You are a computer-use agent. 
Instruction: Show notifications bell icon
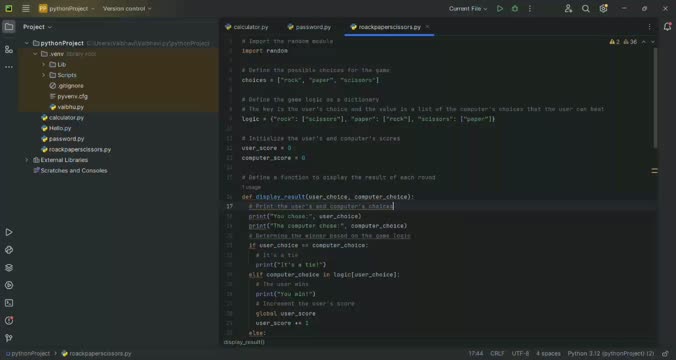point(667,27)
